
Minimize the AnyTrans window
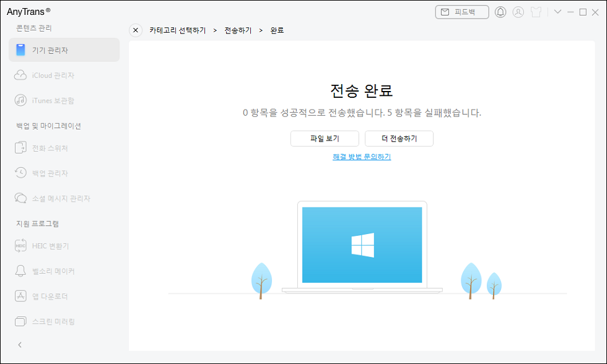[570, 12]
